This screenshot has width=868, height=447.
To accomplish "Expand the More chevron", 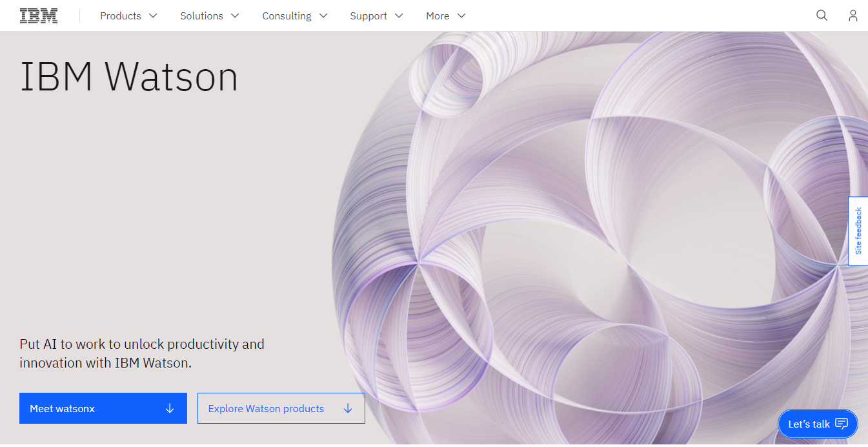I will pyautogui.click(x=461, y=16).
